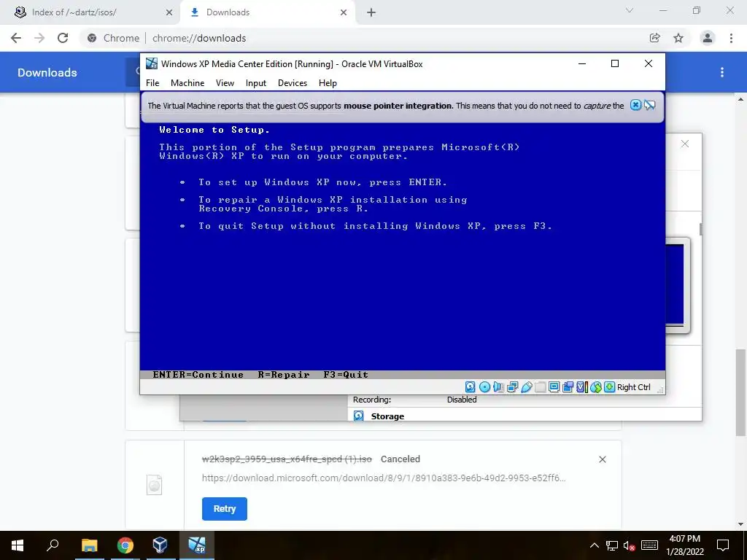
Task: Close the Downloads tab in Chrome
Action: 344,12
